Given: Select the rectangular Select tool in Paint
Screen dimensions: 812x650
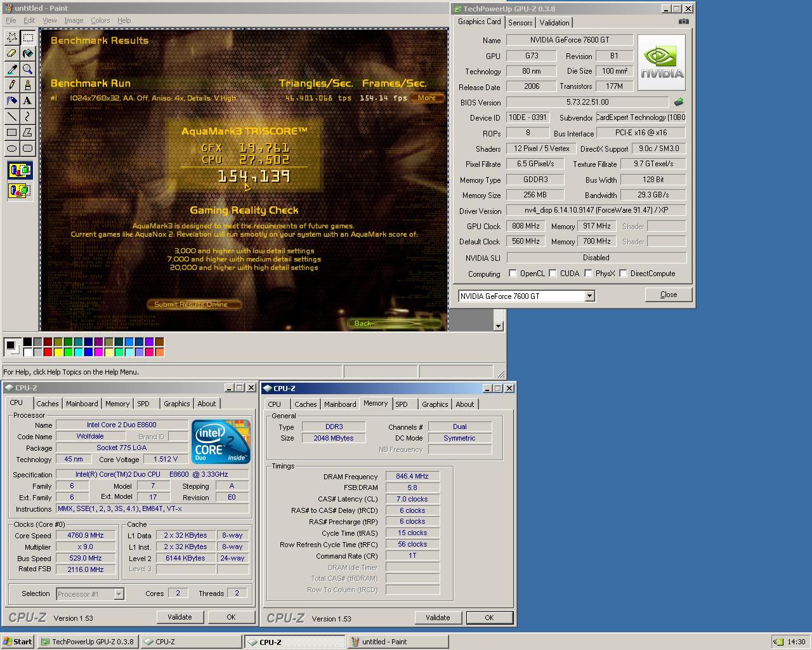Looking at the screenshot, I should [28, 37].
